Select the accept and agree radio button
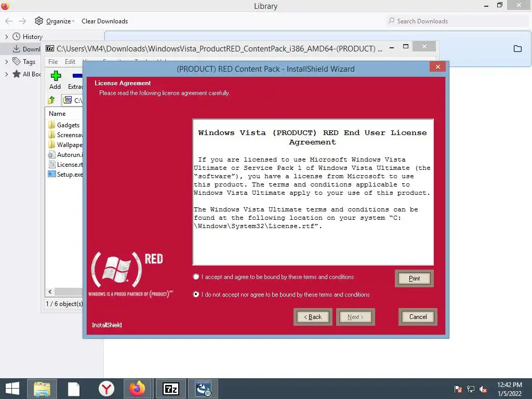This screenshot has height=399, width=532. click(x=196, y=277)
